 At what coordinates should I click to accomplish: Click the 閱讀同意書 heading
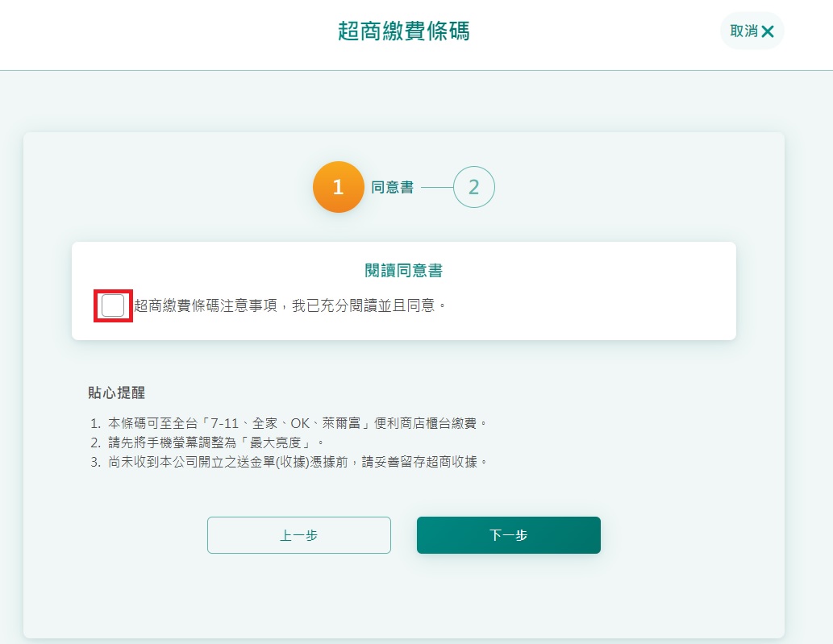(x=404, y=271)
